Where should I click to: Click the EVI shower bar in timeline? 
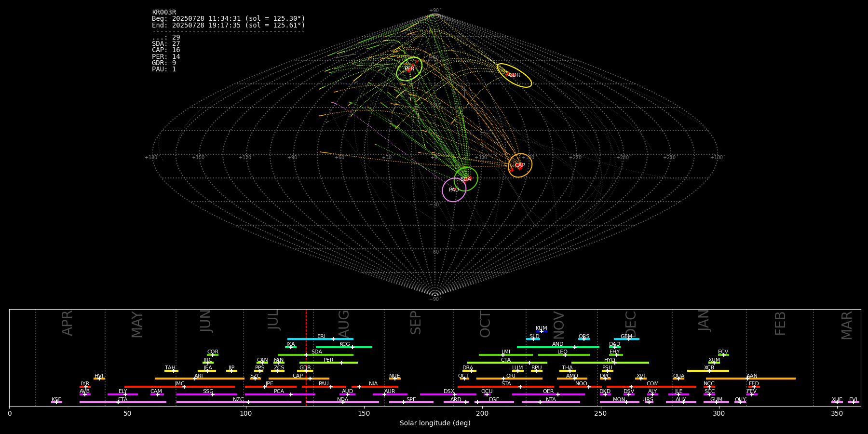coord(853,402)
